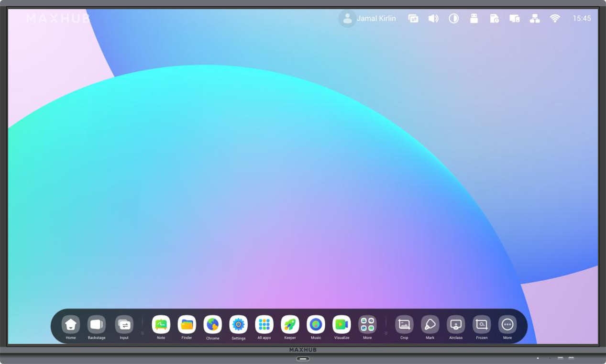Image resolution: width=606 pixels, height=364 pixels.
Task: Open the Wi-Fi status icon
Action: point(555,19)
